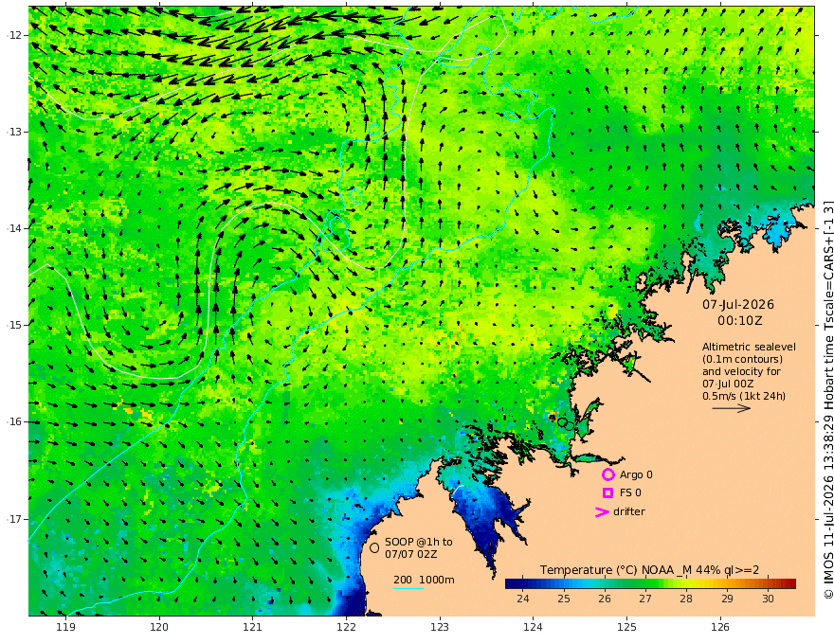Click latitude axis label -17

point(14,519)
